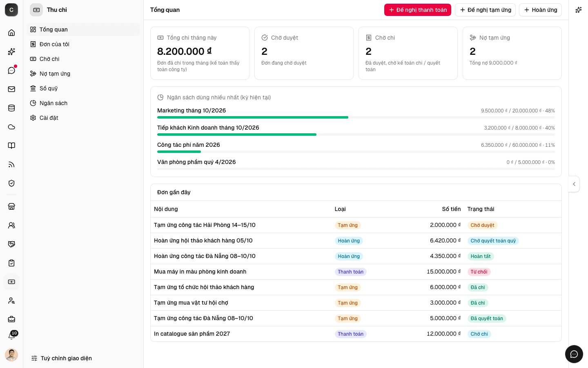Open the Ngân sách menu item
588x368 pixels.
coord(83,103)
